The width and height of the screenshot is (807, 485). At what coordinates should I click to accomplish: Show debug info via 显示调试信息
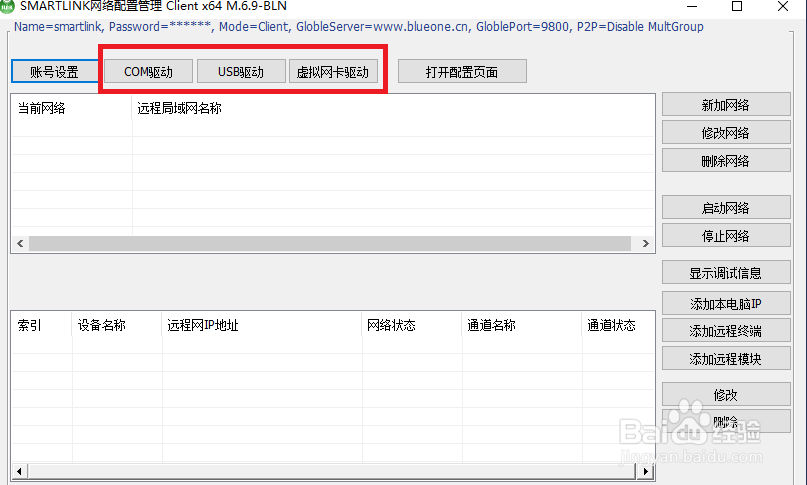(x=726, y=272)
